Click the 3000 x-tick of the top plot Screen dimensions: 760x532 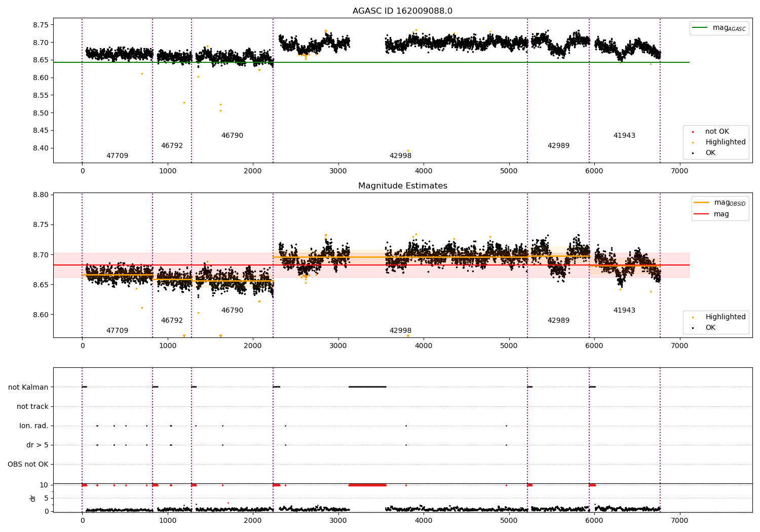click(338, 171)
